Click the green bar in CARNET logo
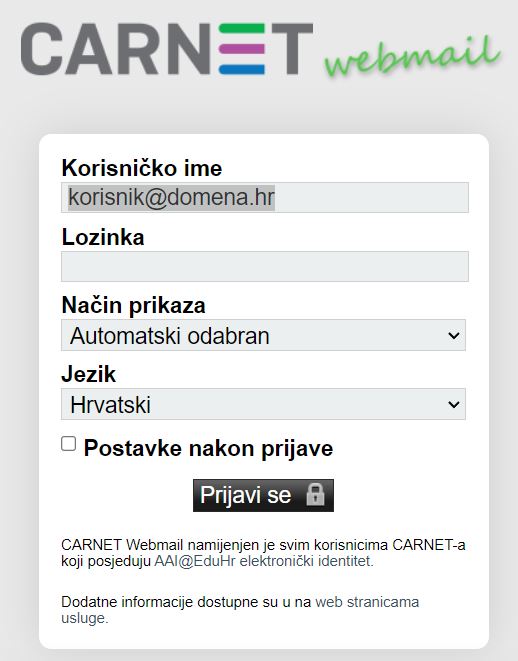Image resolution: width=518 pixels, height=661 pixels. coord(242,28)
